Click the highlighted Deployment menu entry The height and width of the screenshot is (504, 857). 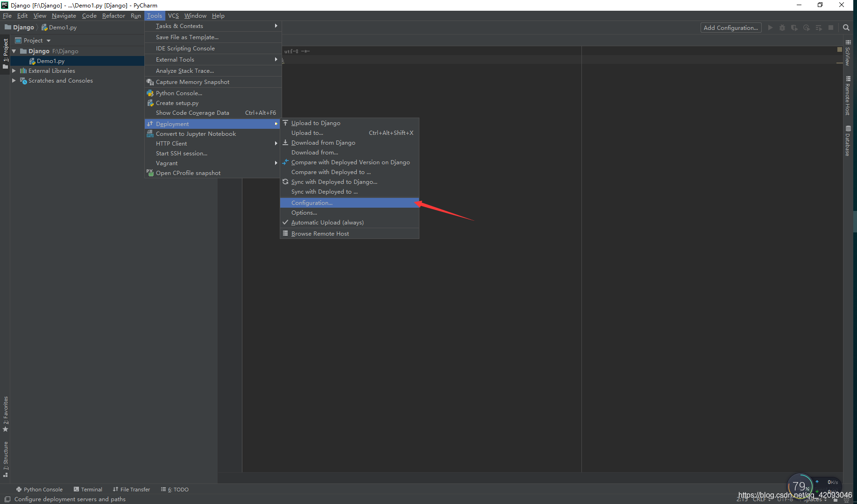click(x=212, y=124)
